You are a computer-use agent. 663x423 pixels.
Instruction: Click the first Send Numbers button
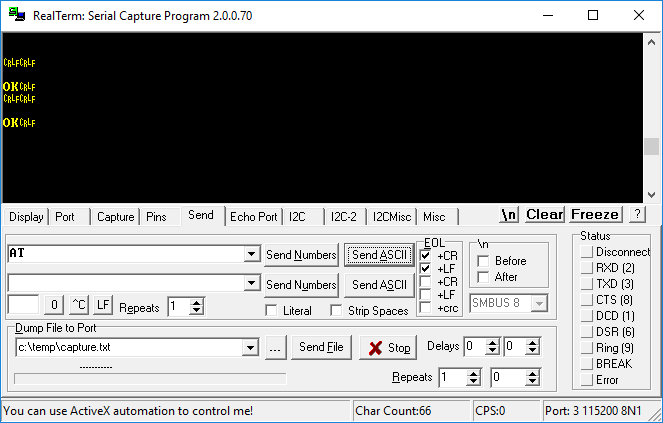point(301,255)
